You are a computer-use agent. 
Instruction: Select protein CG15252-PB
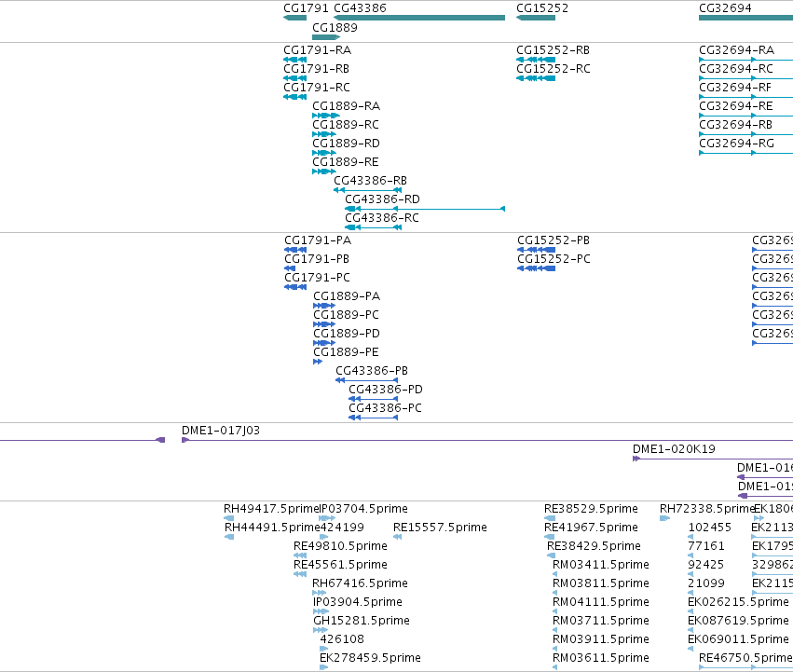coord(554,240)
